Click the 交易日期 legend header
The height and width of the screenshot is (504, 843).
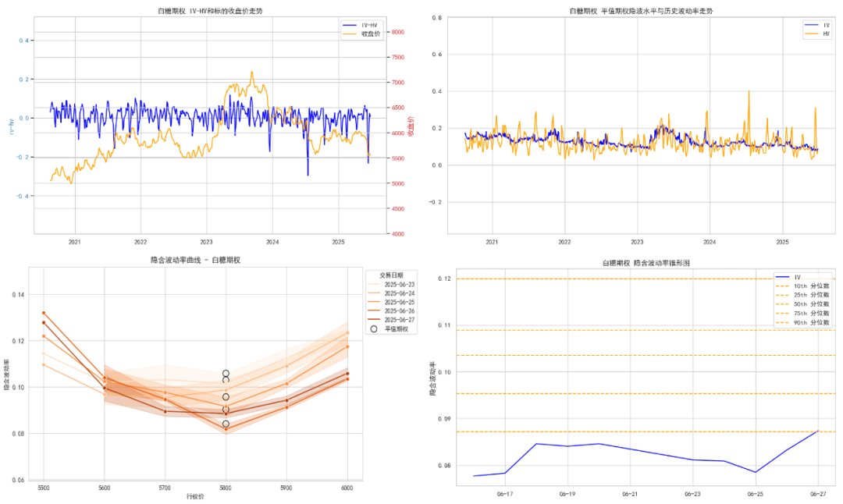391,275
